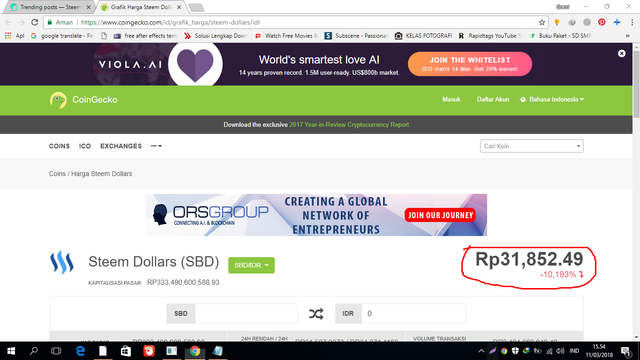Click the Pinterest extension icon
The width and height of the screenshot is (640, 360).
point(602,22)
